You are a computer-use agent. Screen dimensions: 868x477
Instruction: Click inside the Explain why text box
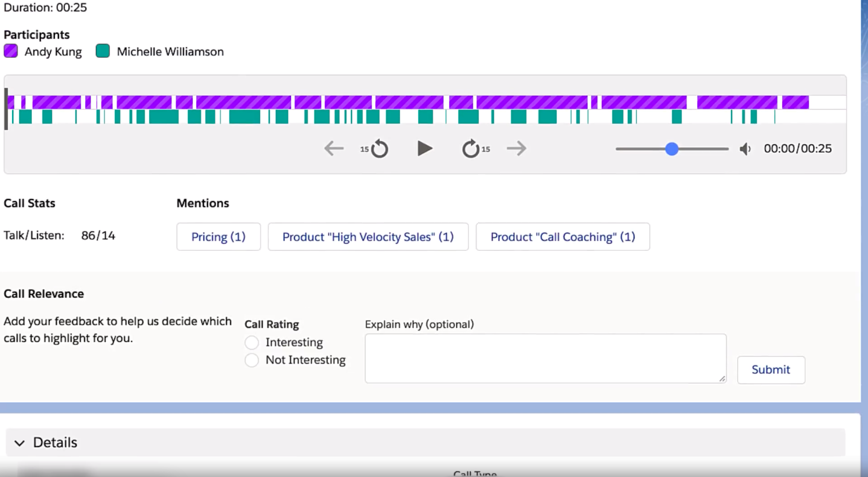tap(545, 357)
